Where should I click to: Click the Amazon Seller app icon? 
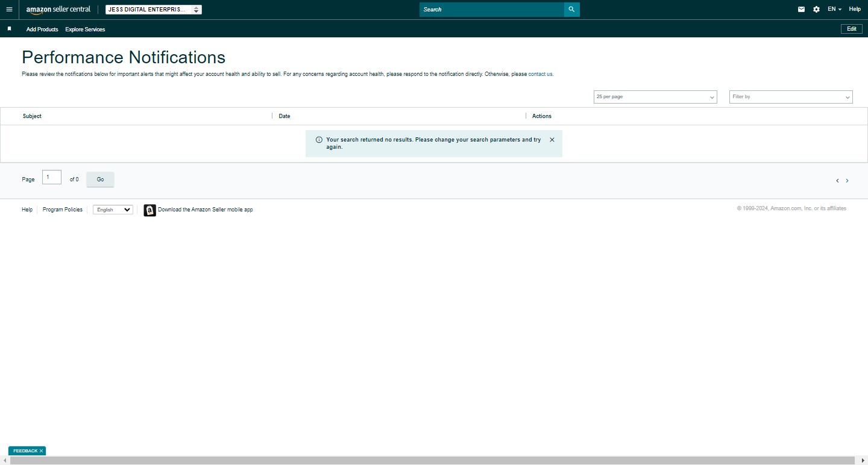click(149, 210)
